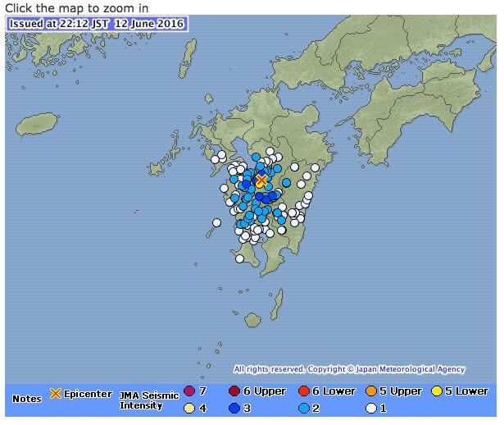Click the orange 5 Upper legend circle
504x425 pixels.
[x=371, y=391]
